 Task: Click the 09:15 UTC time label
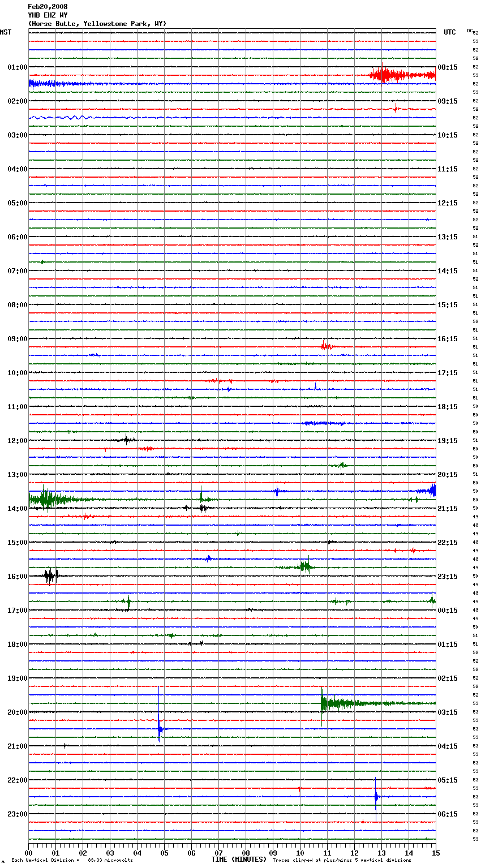(448, 101)
